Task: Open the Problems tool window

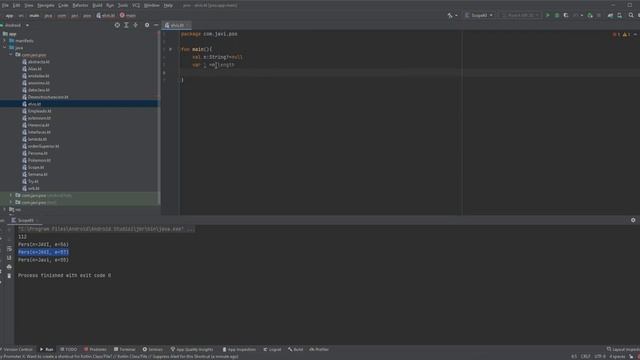Action: pos(95,349)
